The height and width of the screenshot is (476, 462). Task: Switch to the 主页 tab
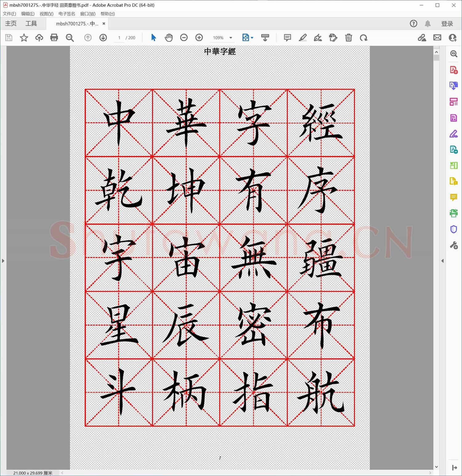10,23
